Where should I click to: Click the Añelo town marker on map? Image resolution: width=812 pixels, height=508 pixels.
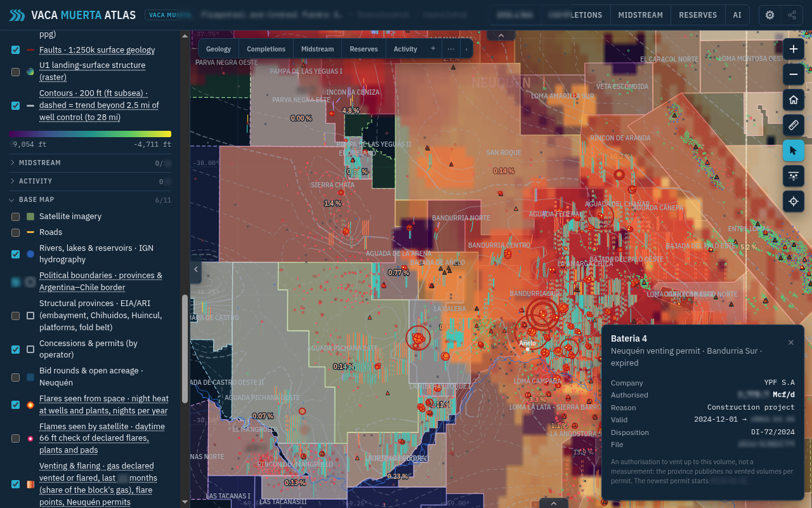(x=527, y=349)
